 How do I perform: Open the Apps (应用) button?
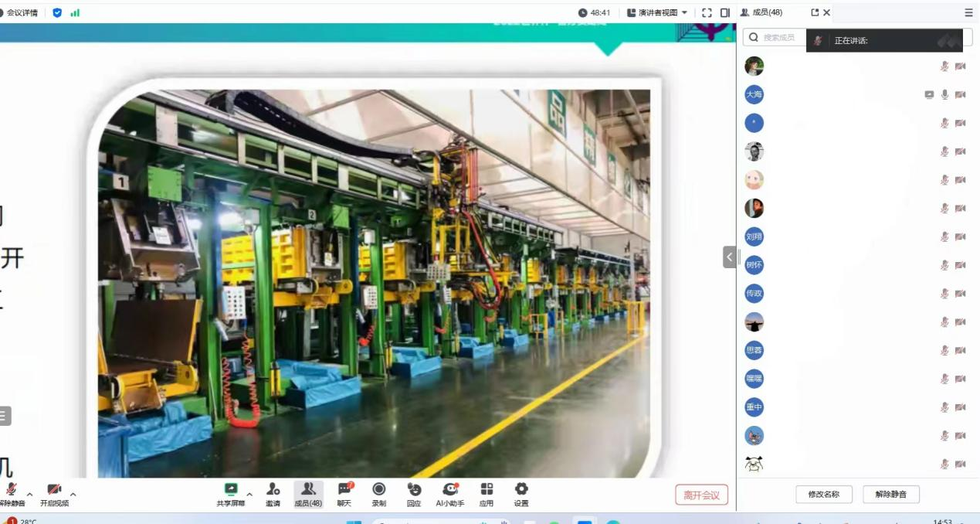[x=487, y=495]
